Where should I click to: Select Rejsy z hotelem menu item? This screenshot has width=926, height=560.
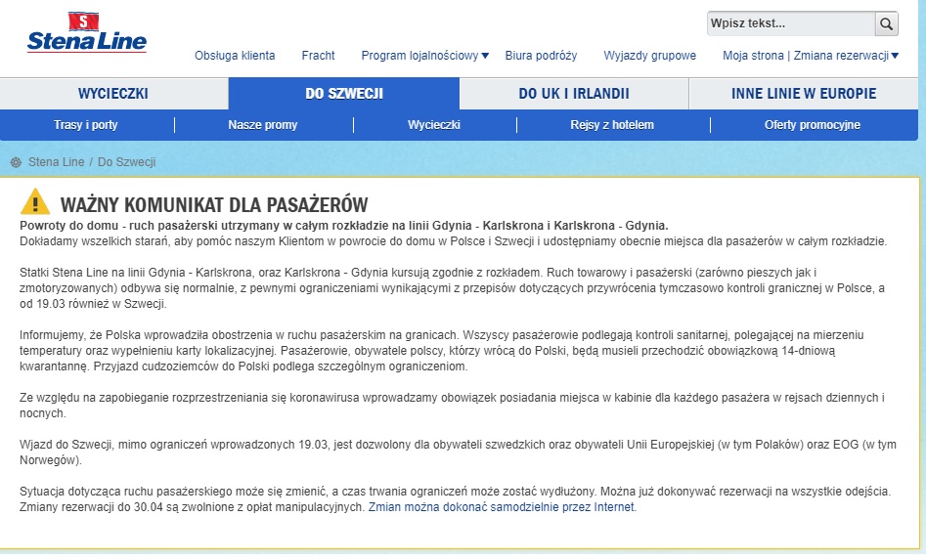point(612,125)
